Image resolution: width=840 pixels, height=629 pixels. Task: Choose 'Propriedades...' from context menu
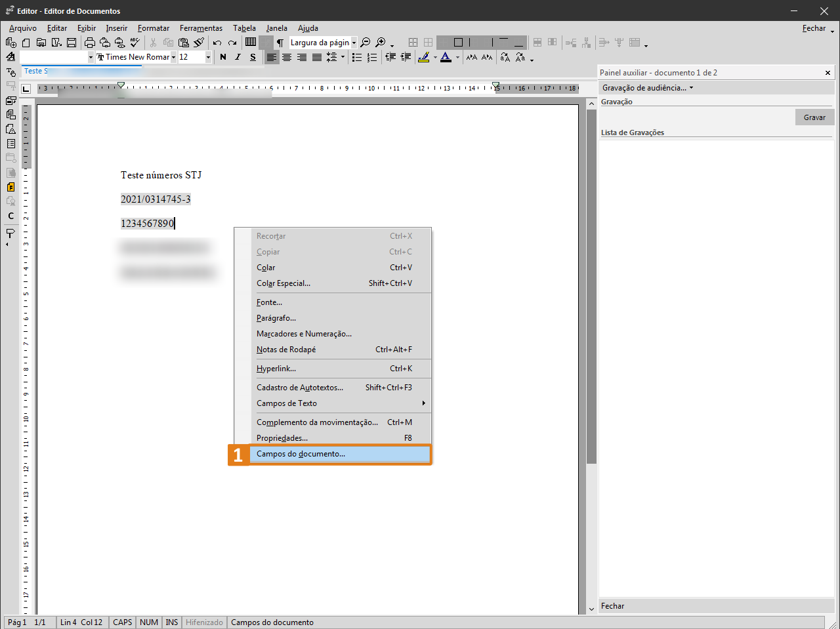click(x=340, y=438)
